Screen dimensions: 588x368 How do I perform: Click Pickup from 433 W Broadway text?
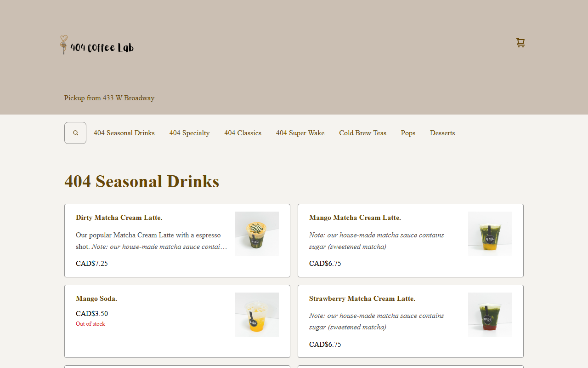pos(109,98)
